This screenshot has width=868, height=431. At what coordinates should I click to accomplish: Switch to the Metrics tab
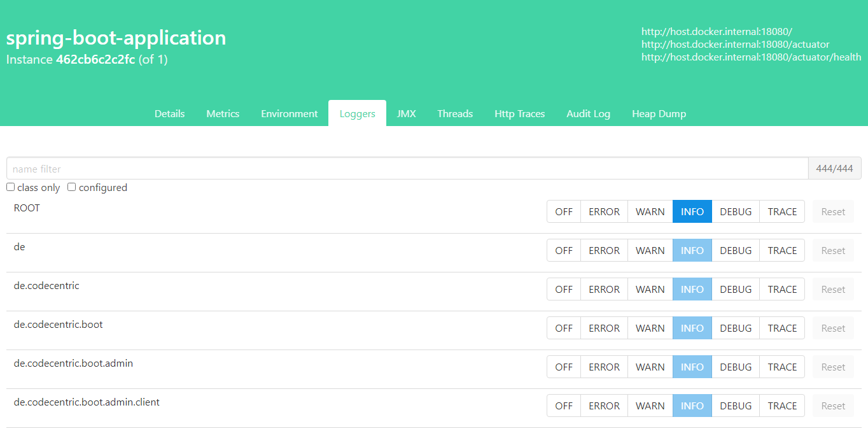[x=223, y=113]
